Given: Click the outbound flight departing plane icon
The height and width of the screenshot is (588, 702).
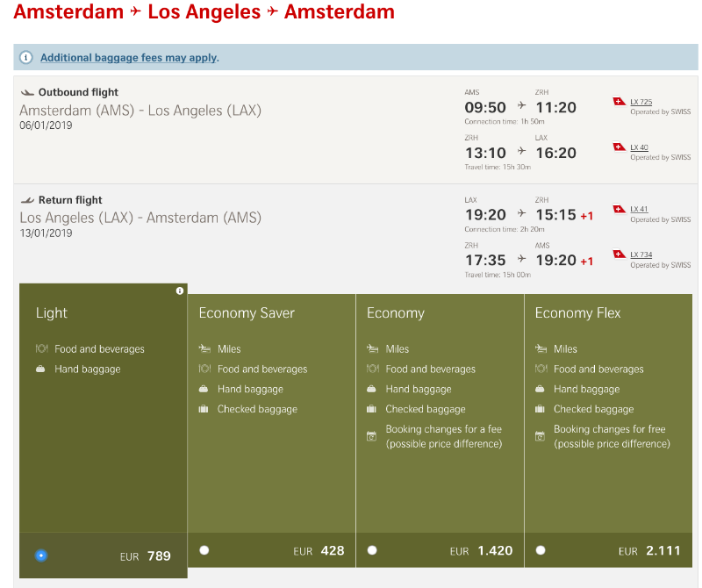Looking at the screenshot, I should [26, 92].
